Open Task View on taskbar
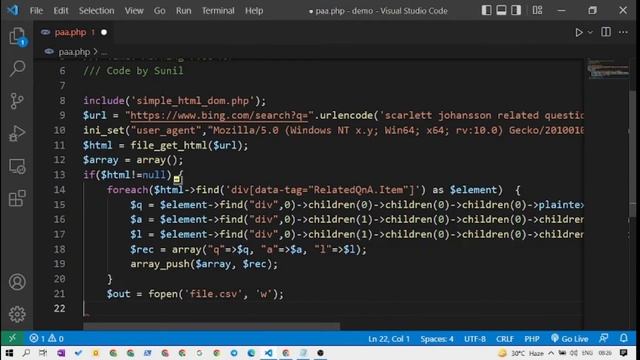 click(x=43, y=353)
